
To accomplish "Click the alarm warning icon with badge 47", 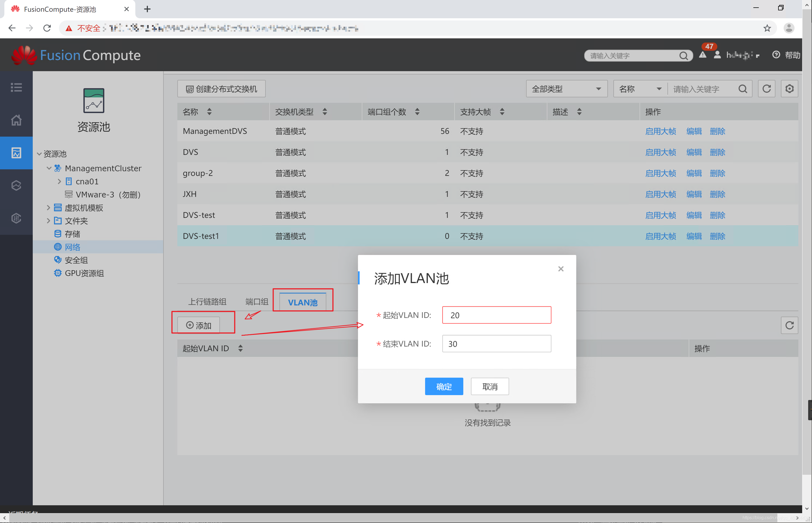I will 702,55.
